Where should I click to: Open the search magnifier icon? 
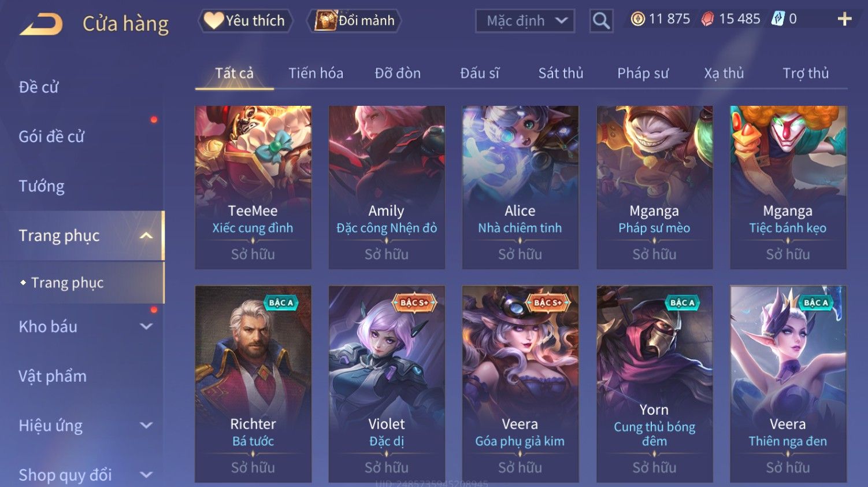(x=601, y=21)
